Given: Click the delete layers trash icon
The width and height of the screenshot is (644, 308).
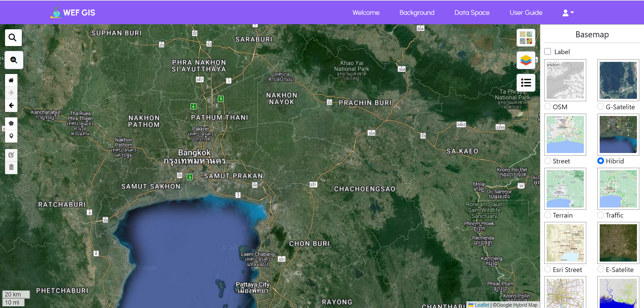Looking at the screenshot, I should click(11, 167).
